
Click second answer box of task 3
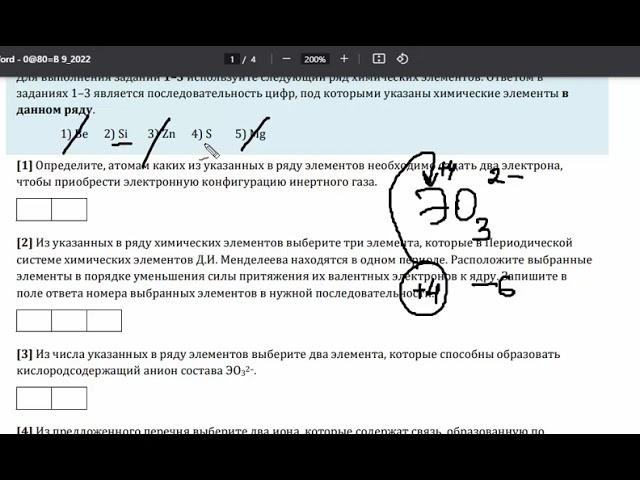(69, 398)
